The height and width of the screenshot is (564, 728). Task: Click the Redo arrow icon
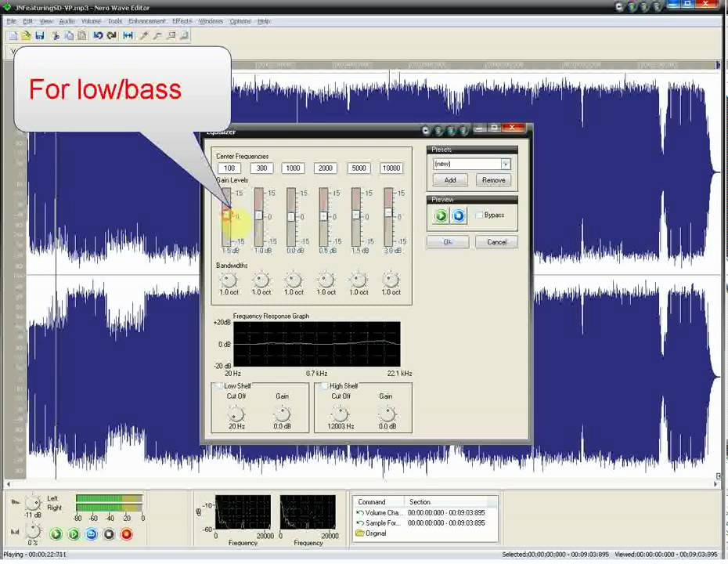(111, 36)
